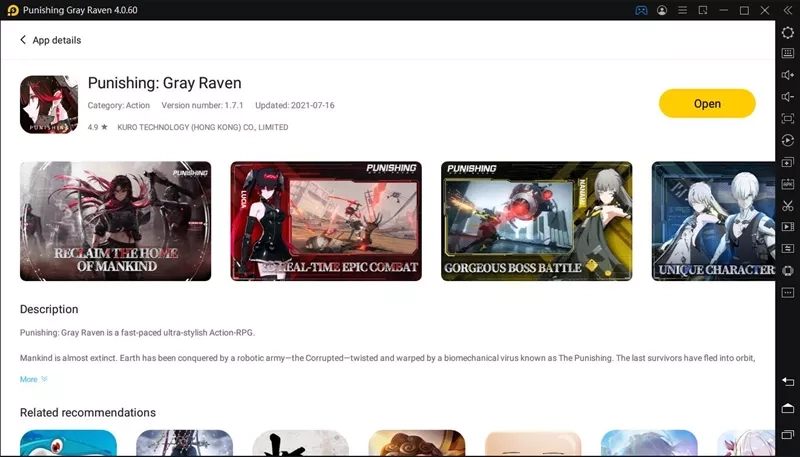View the Gorgeous Boss Battle screenshot
800x457 pixels.
[536, 220]
